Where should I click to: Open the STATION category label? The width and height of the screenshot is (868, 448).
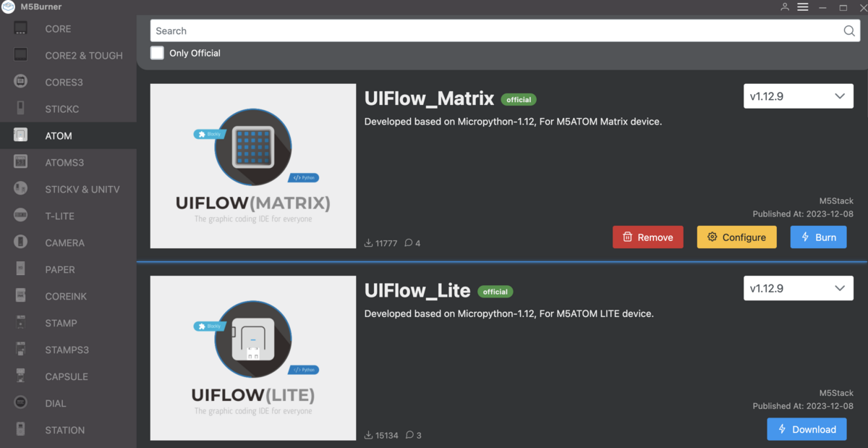click(x=64, y=431)
